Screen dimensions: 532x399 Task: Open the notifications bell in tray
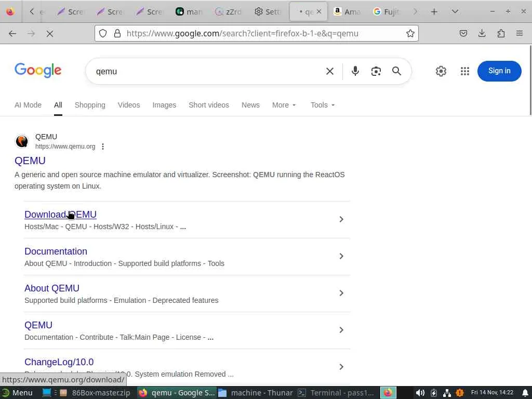pos(525,393)
